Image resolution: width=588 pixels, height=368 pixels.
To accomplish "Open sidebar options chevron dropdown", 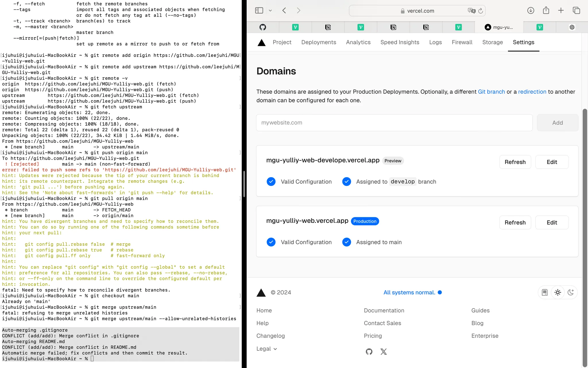I will point(270,11).
